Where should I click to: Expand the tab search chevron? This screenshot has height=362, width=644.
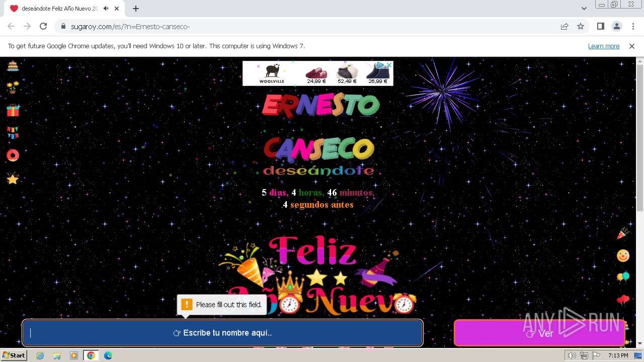point(584,9)
